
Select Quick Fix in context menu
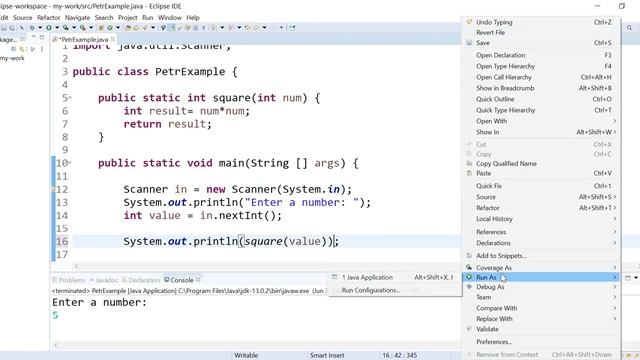(542, 186)
